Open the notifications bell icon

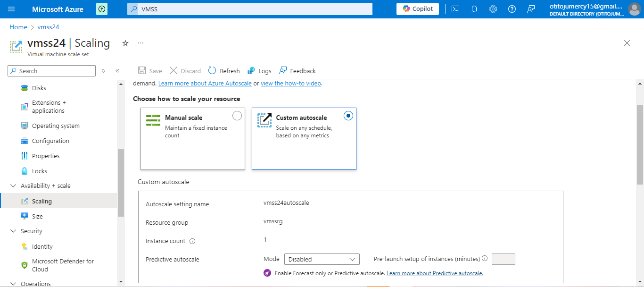(474, 9)
